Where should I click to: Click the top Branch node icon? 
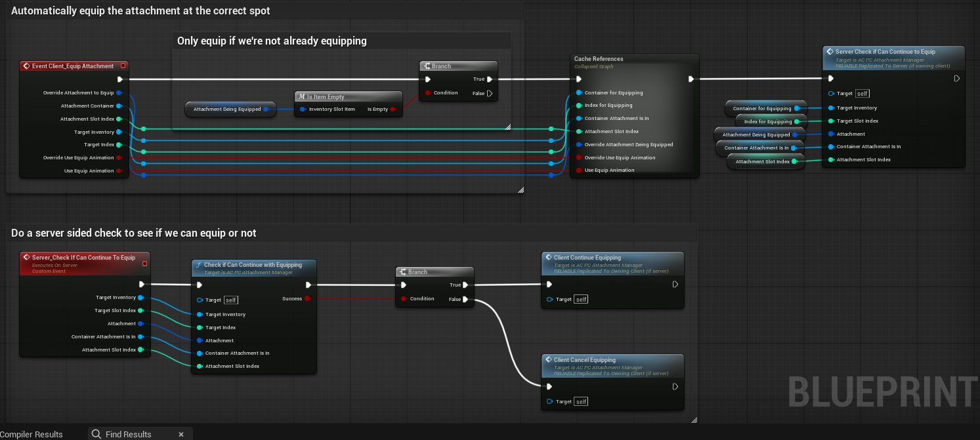[427, 66]
